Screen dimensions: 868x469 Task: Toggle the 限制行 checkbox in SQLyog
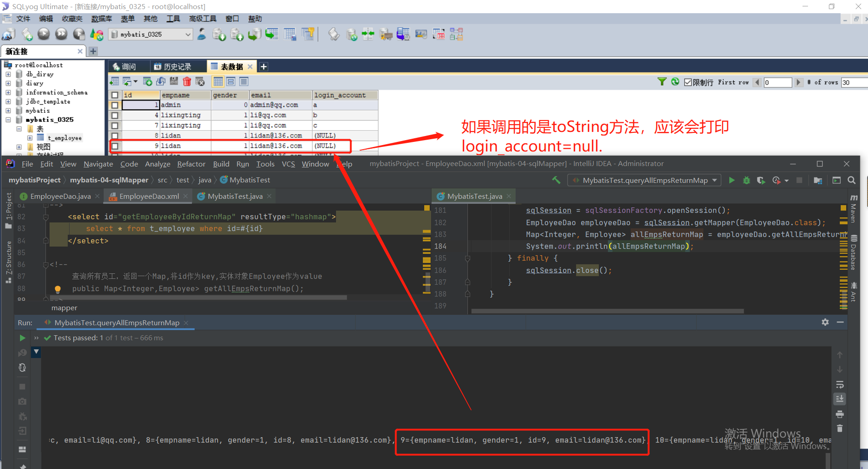coord(688,82)
